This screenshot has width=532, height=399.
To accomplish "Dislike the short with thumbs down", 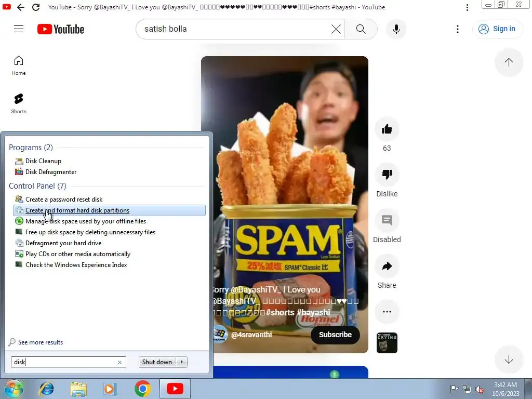I will 387,175.
